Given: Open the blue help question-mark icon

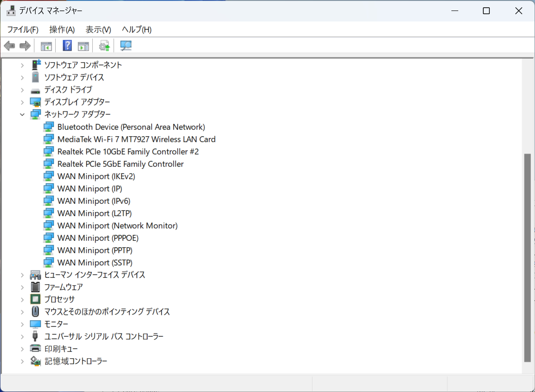Looking at the screenshot, I should (67, 46).
